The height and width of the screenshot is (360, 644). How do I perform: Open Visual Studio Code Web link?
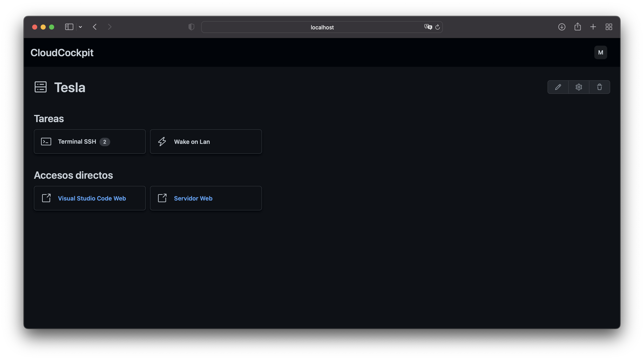[x=92, y=198]
